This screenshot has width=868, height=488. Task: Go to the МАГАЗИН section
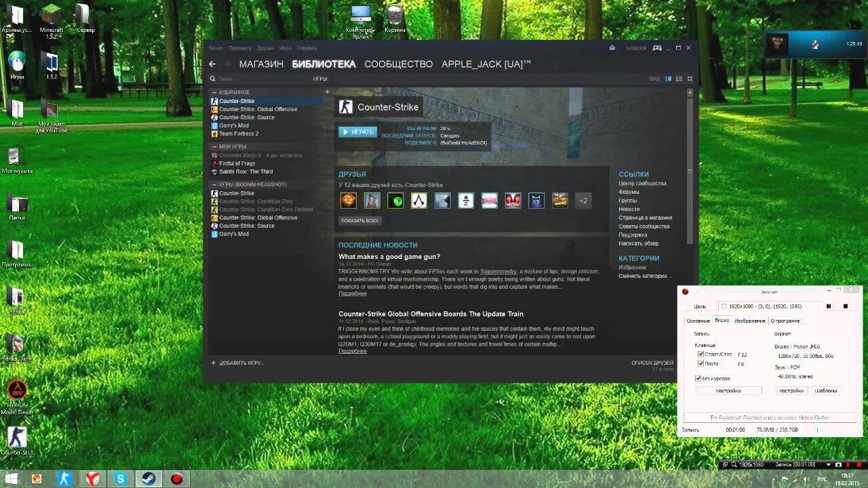tap(261, 64)
